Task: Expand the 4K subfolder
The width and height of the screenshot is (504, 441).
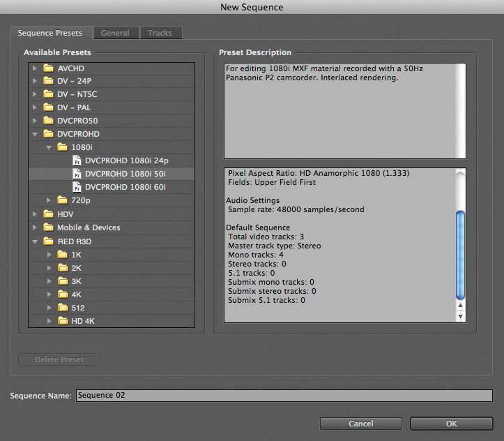Action: point(49,294)
